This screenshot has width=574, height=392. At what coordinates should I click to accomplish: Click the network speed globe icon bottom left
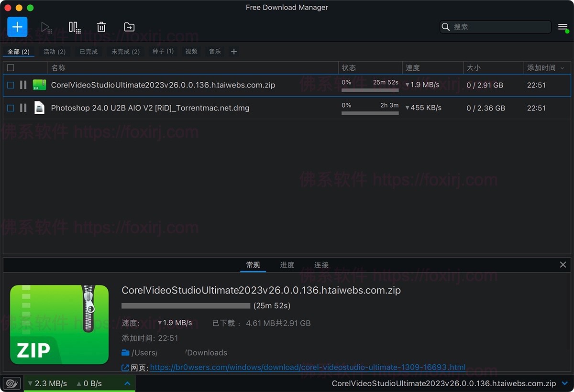11,383
